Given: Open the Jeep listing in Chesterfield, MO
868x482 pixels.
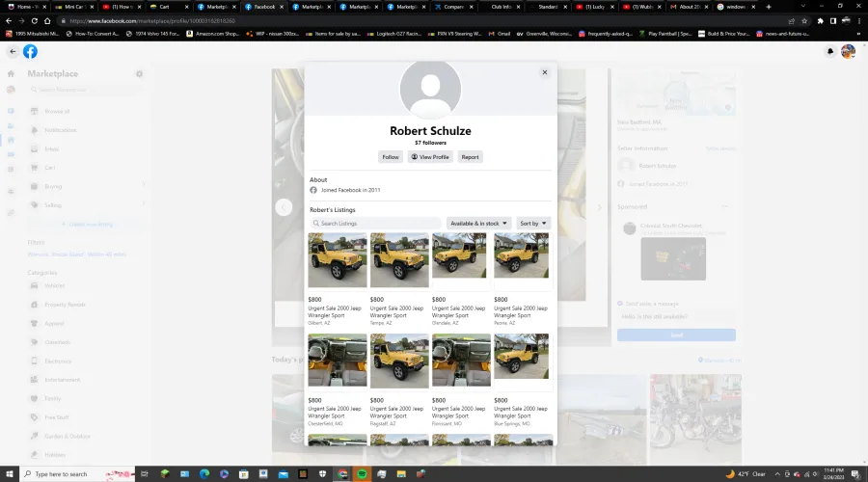Looking at the screenshot, I should pos(338,380).
